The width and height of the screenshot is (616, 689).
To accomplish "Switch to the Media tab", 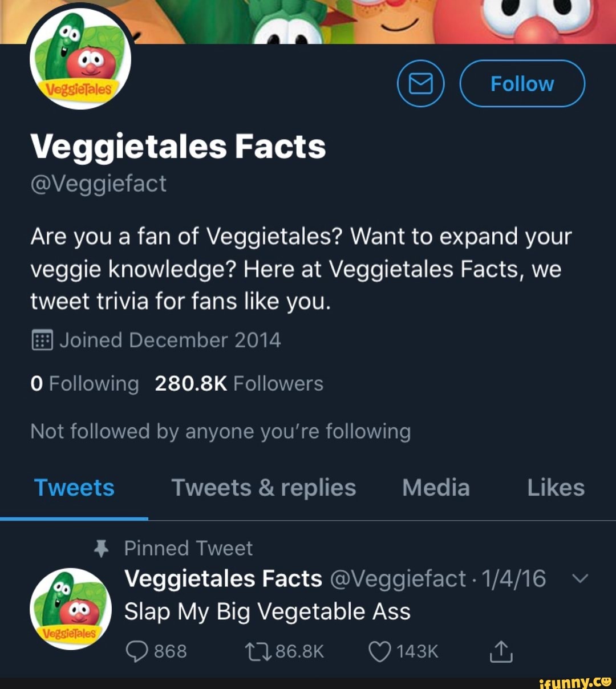I will pos(435,488).
